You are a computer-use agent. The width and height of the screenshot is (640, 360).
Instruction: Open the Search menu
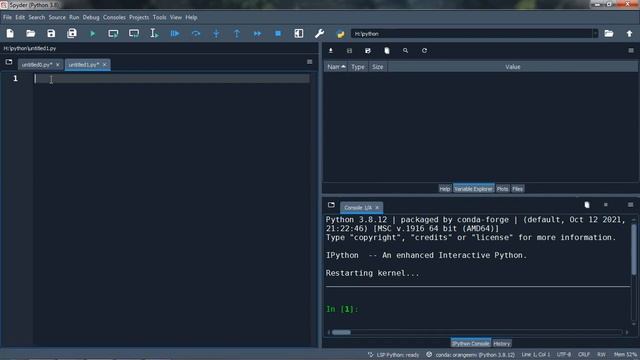click(x=37, y=18)
